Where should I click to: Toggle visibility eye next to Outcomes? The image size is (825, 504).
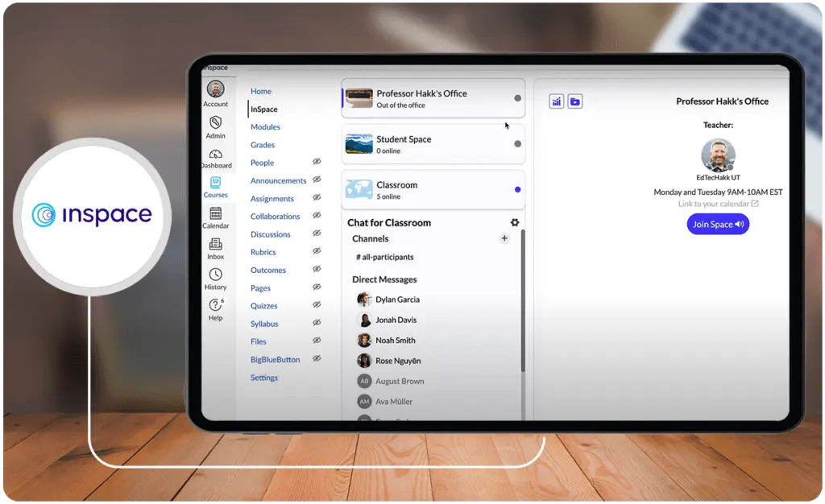(x=317, y=269)
